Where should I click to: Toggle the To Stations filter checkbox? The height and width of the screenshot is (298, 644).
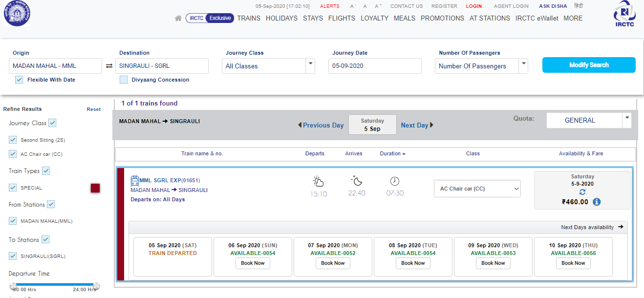coord(45,239)
